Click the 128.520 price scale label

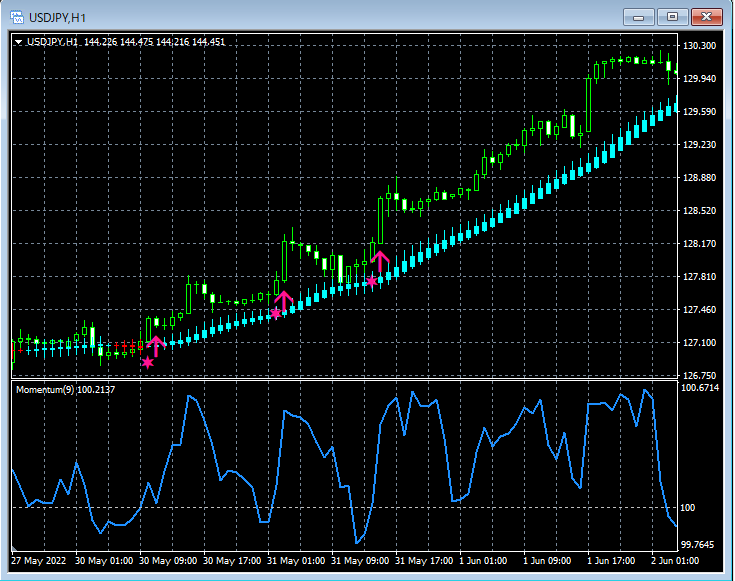click(x=699, y=211)
